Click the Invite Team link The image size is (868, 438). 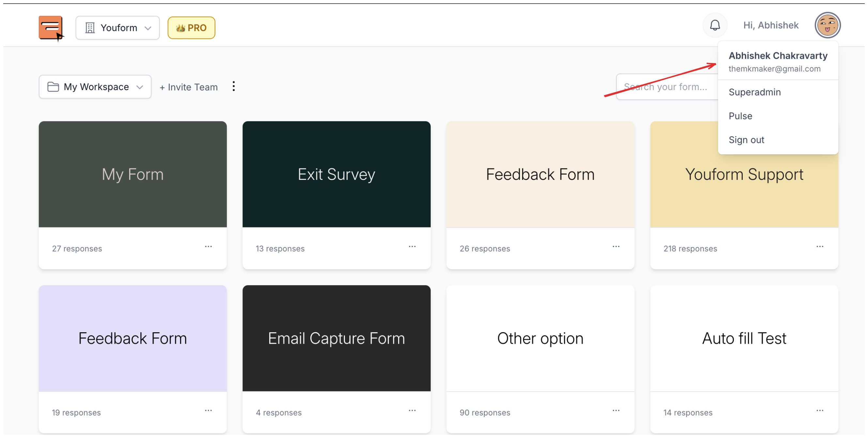(189, 87)
